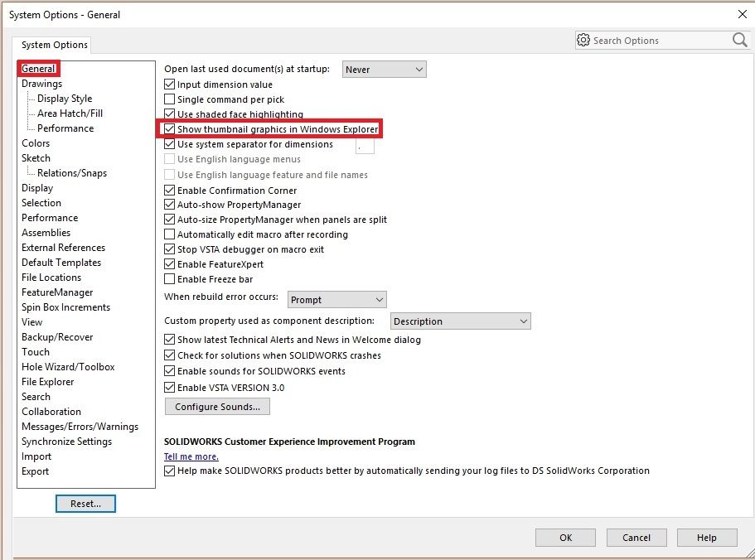The height and width of the screenshot is (560, 755).
Task: Click the search magnifier icon
Action: [739, 40]
